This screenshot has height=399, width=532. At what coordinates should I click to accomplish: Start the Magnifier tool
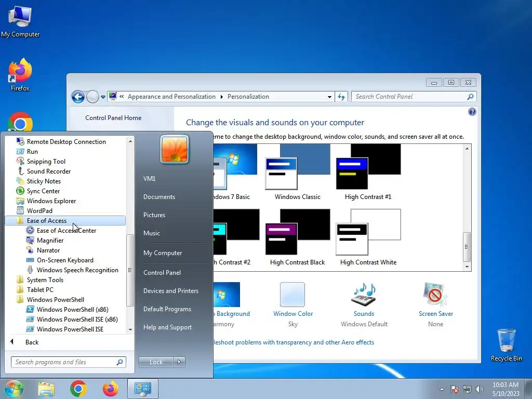45,240
